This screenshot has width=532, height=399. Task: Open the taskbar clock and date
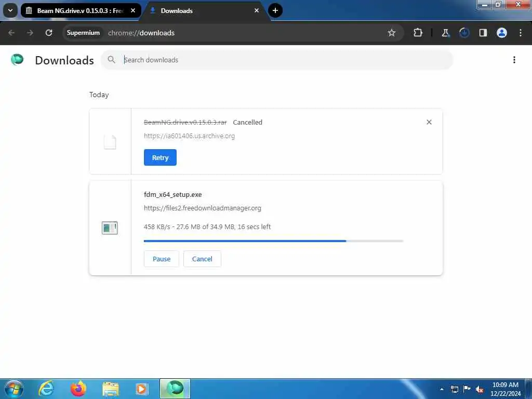click(506, 389)
